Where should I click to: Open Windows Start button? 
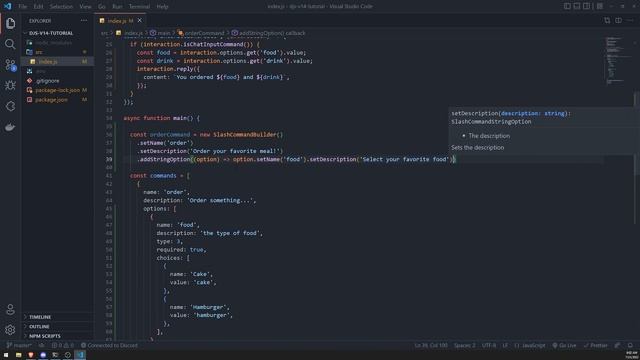pyautogui.click(x=6, y=355)
